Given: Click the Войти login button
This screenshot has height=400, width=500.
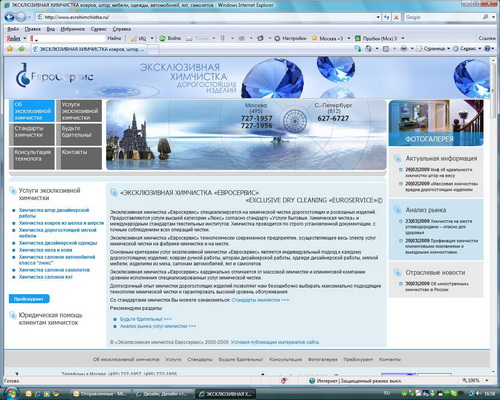Looking at the screenshot, I should (170, 39).
